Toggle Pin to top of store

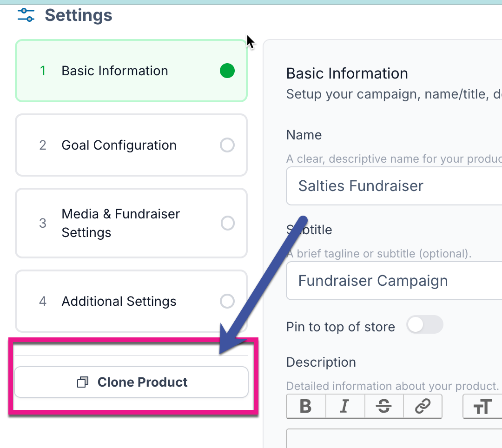pyautogui.click(x=424, y=325)
